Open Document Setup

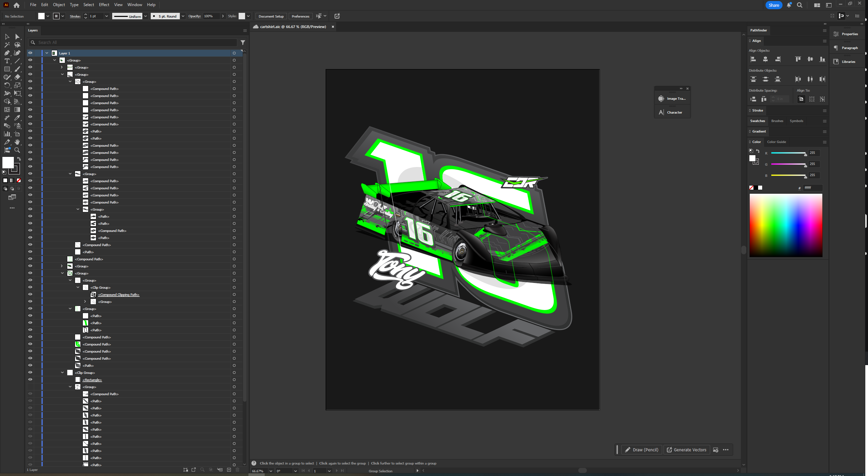click(271, 16)
